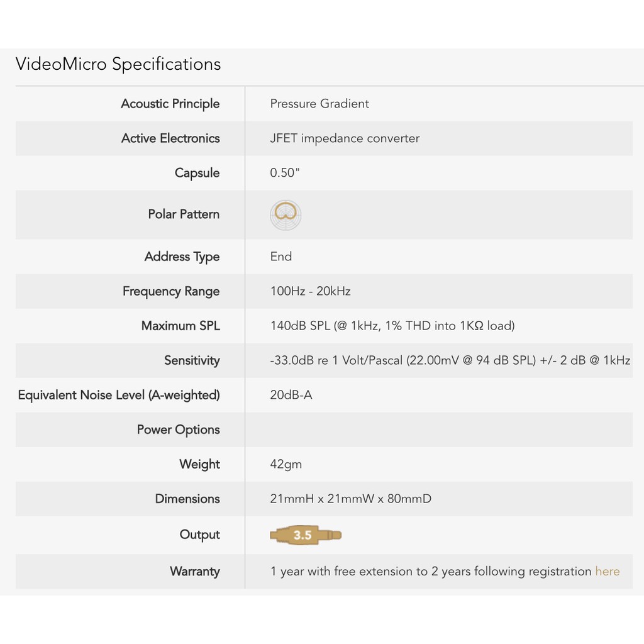
Task: Click the 100Hz - 20kHz frequency value
Action: pyautogui.click(x=310, y=291)
